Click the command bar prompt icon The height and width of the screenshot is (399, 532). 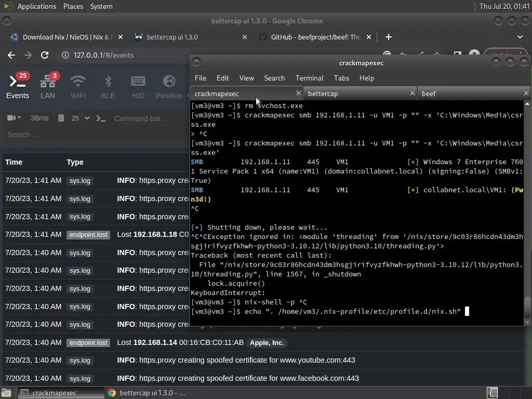pos(101,118)
